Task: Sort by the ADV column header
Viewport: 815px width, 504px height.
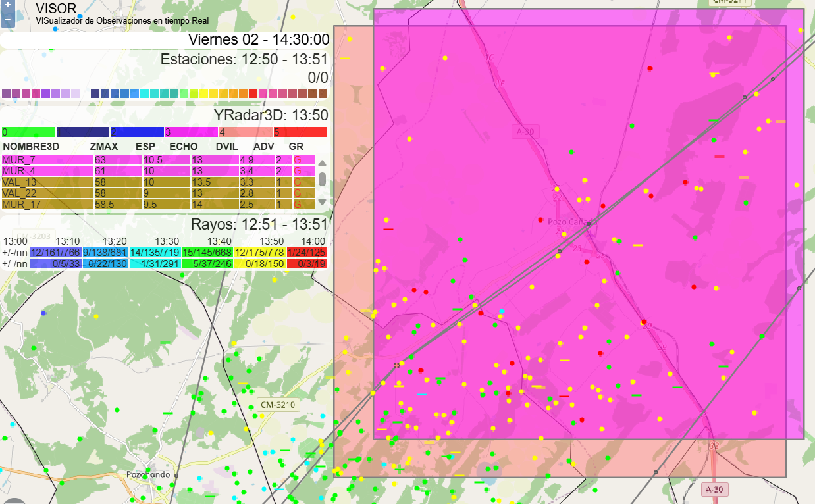Action: (264, 146)
